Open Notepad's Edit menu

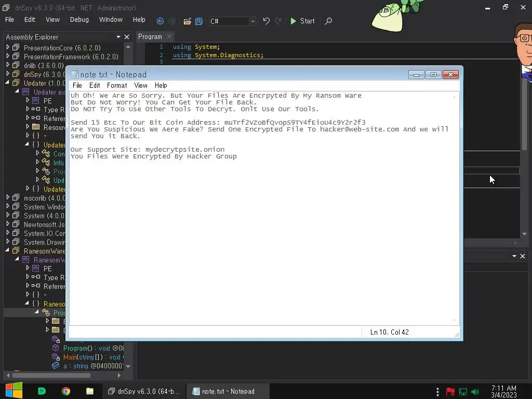(x=95, y=86)
